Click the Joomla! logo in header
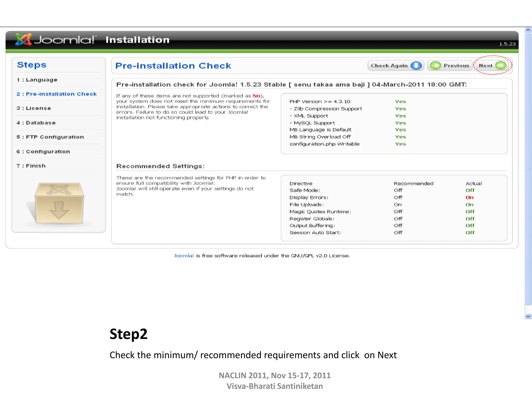The width and height of the screenshot is (532, 399). click(x=56, y=39)
